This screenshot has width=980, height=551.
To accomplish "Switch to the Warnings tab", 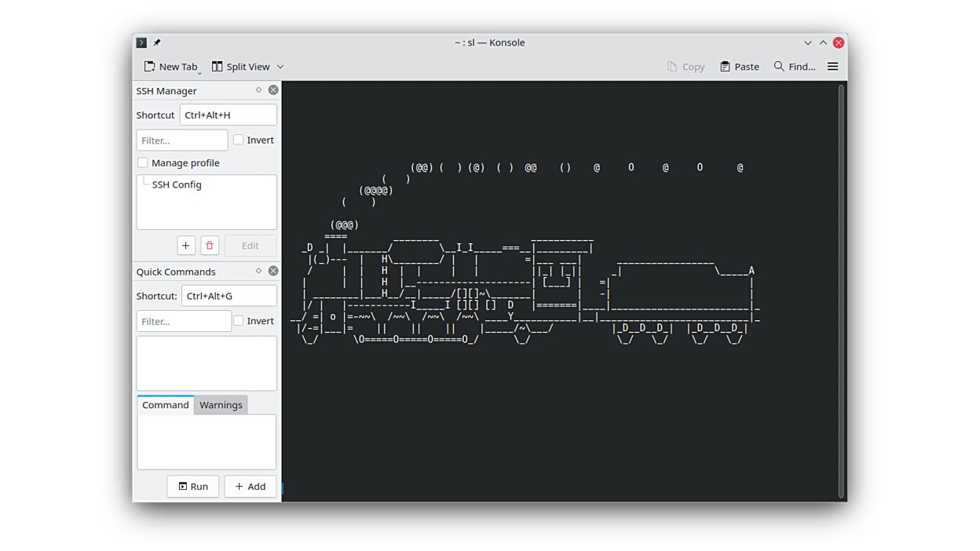I will tap(221, 405).
